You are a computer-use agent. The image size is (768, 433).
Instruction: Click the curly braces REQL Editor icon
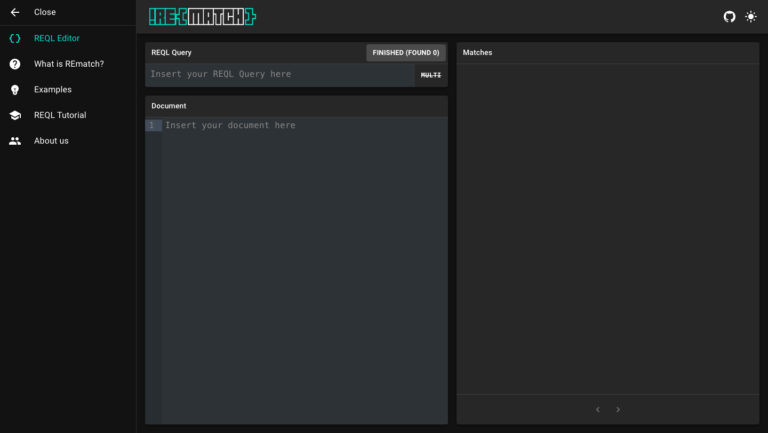15,38
